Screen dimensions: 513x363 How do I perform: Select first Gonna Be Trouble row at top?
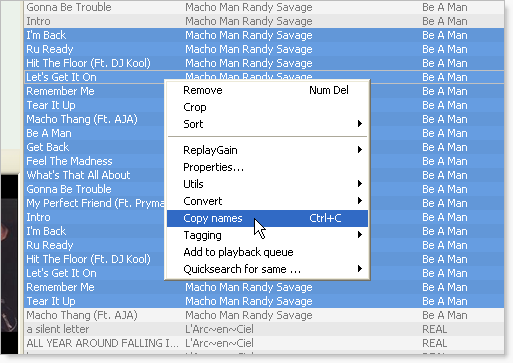264,7
